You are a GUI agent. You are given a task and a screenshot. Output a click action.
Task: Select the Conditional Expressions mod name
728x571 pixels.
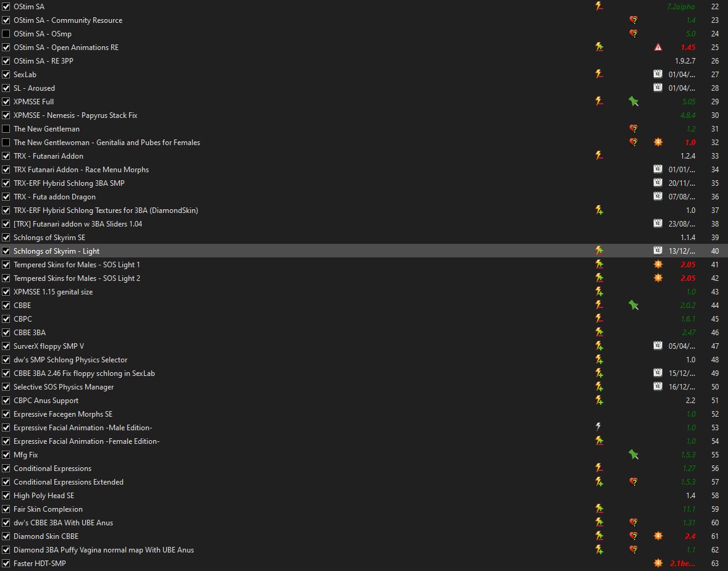(x=52, y=469)
